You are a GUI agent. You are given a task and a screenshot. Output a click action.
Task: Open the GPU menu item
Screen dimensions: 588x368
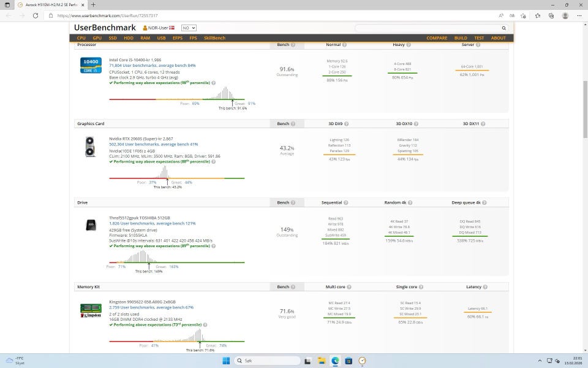[97, 38]
